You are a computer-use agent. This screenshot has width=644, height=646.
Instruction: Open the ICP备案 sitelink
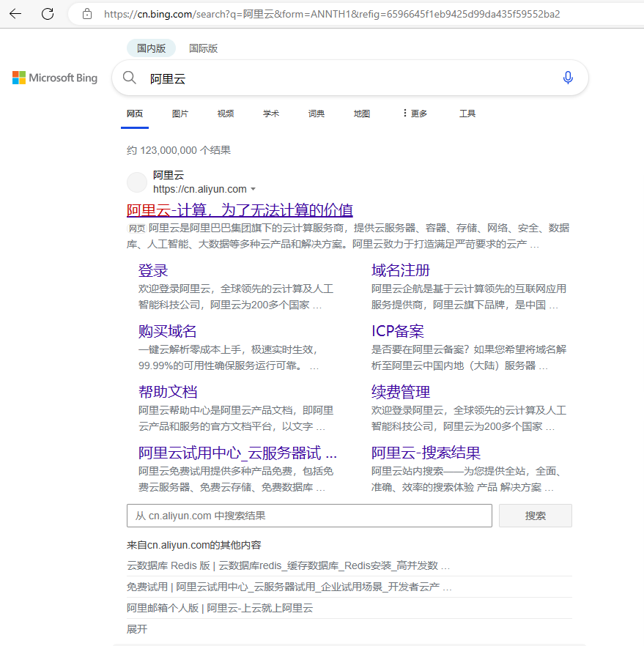(x=398, y=331)
